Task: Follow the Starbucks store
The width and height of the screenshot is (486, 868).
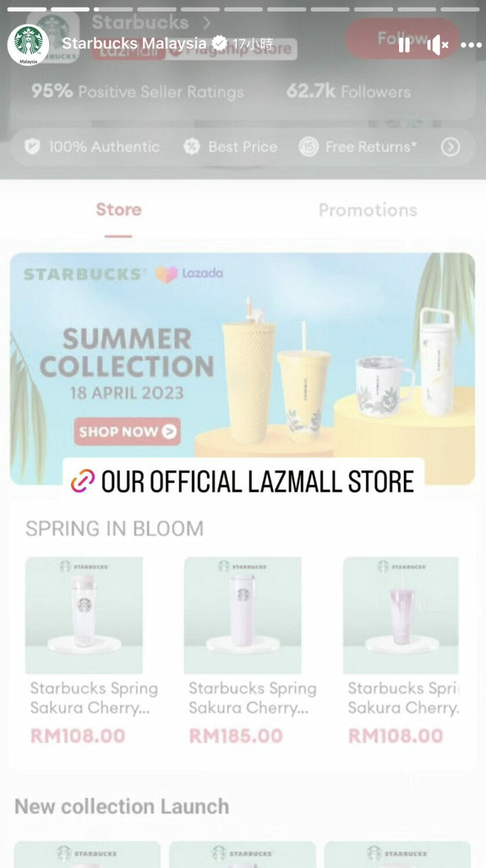Action: [x=401, y=39]
